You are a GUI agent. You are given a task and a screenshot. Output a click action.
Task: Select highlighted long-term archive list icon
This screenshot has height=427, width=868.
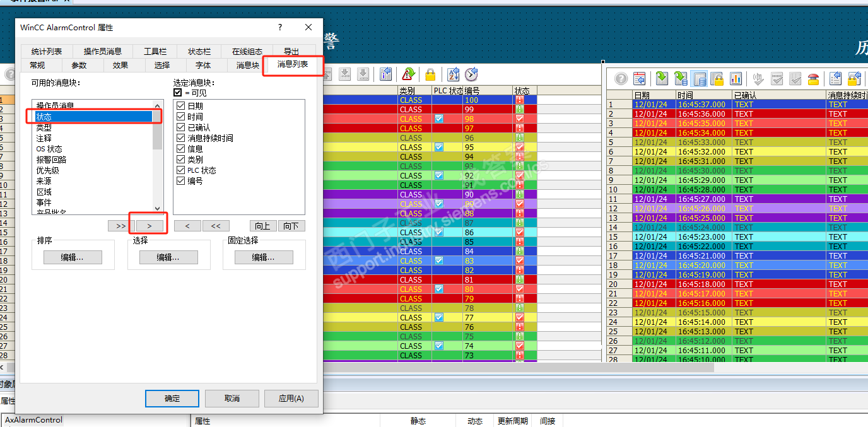[699, 79]
